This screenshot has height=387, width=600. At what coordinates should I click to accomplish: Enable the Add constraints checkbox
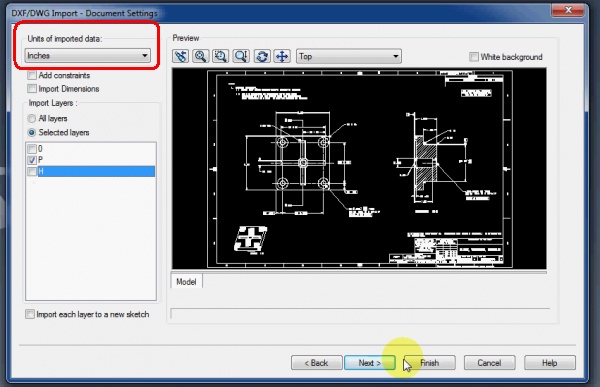point(32,75)
